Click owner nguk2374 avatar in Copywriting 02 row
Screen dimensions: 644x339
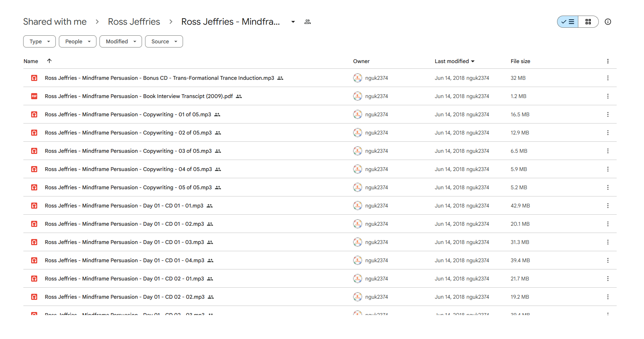tap(358, 133)
